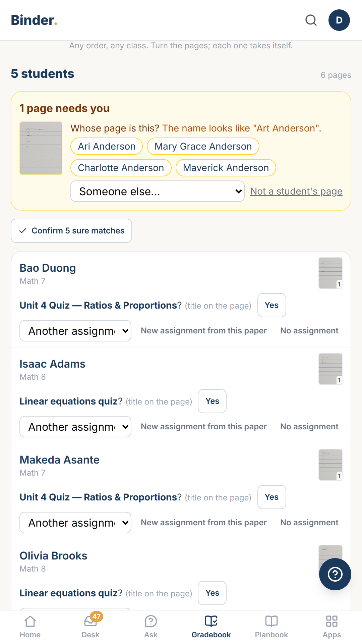Click the Not a student's page link
This screenshot has width=362, height=644.
(x=296, y=191)
